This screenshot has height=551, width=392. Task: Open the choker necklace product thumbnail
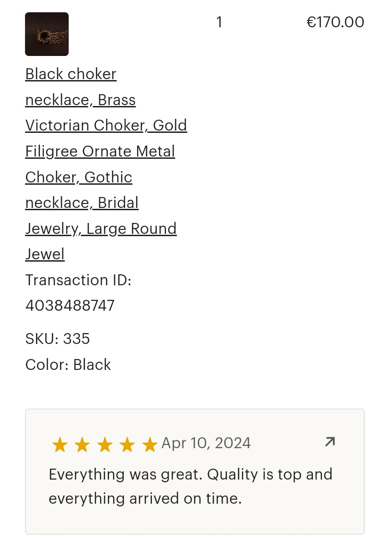tap(47, 34)
